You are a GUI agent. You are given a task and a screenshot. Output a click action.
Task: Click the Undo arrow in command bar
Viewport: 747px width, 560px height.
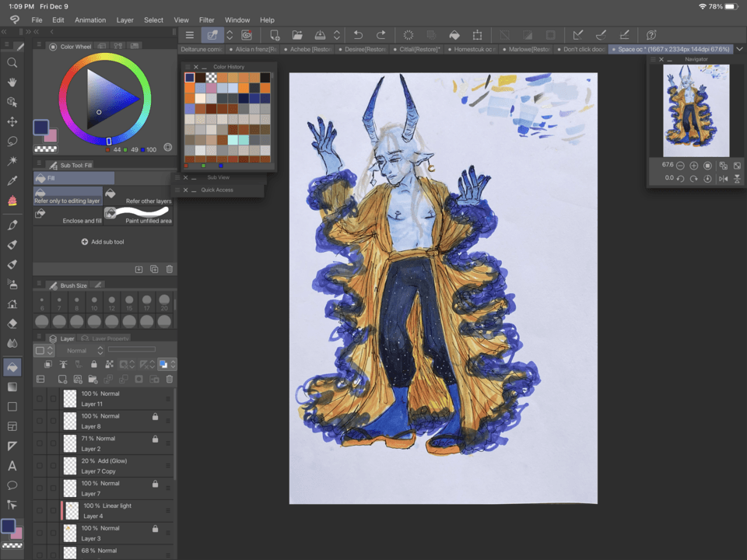tap(358, 35)
